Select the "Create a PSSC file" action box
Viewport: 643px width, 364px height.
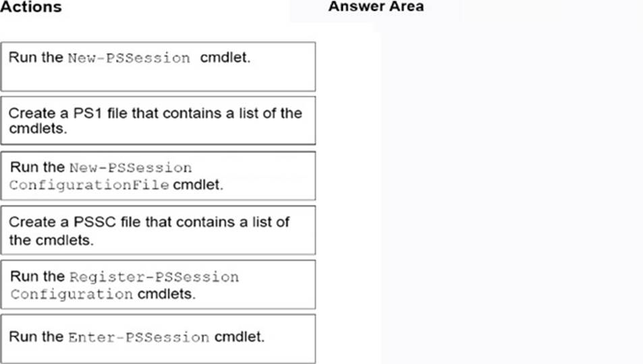pyautogui.click(x=158, y=230)
